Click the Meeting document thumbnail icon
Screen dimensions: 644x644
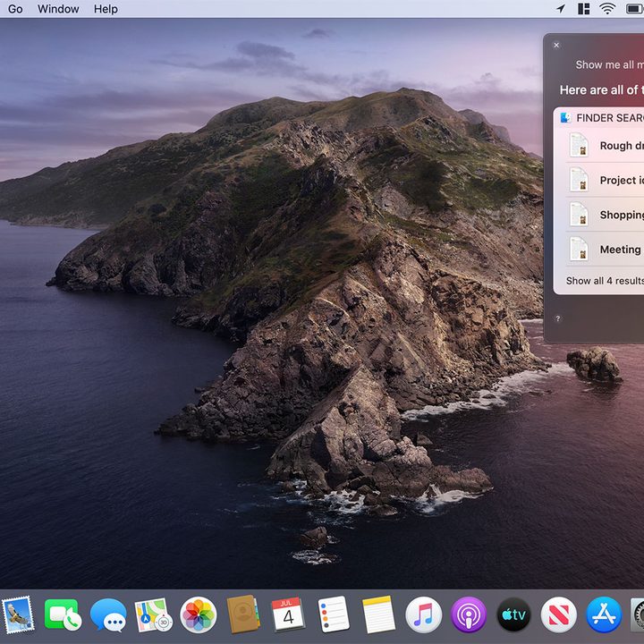(579, 250)
